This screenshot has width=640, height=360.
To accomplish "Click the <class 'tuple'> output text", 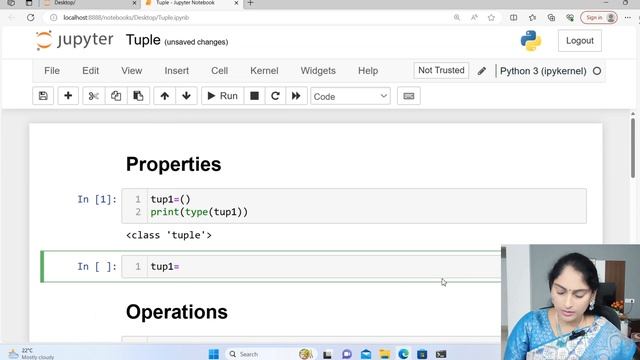I will (x=169, y=235).
